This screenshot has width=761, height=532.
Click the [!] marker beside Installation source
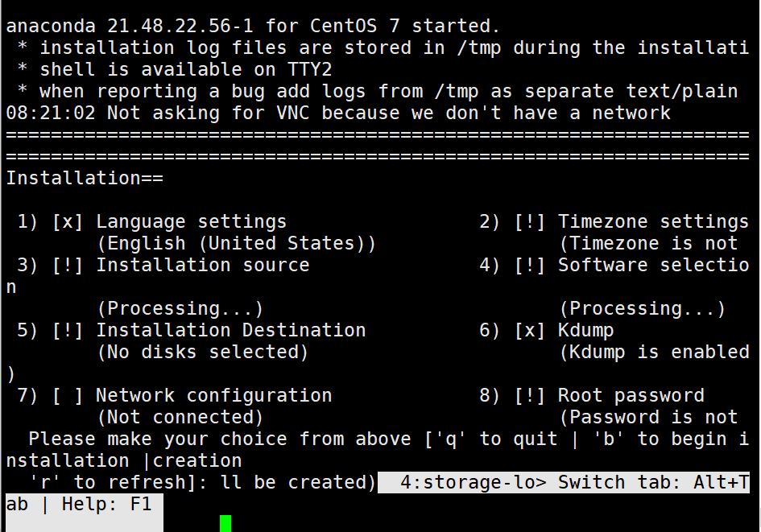(68, 266)
